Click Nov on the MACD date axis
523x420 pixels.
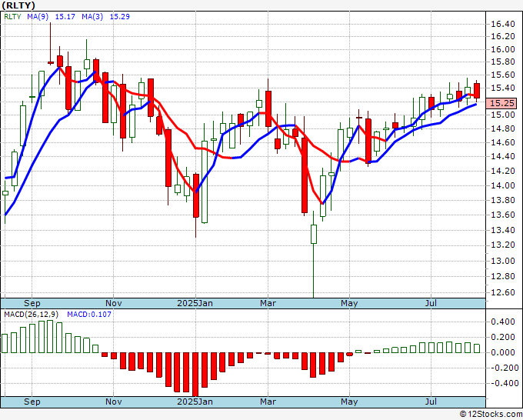click(113, 402)
